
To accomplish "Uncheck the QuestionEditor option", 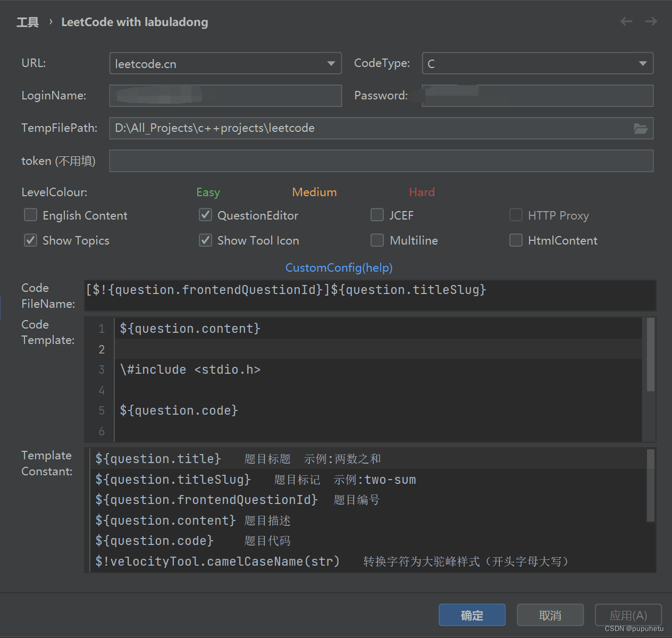I will pos(205,215).
